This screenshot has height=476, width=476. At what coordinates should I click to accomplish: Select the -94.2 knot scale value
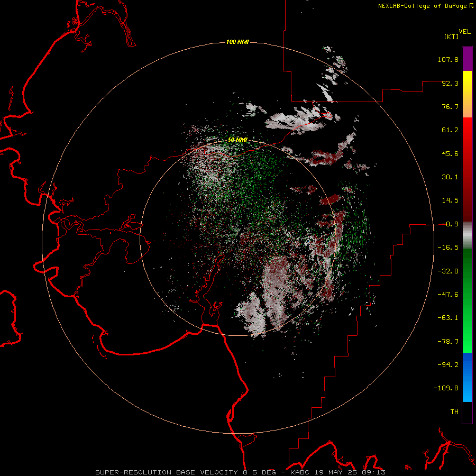coord(448,364)
